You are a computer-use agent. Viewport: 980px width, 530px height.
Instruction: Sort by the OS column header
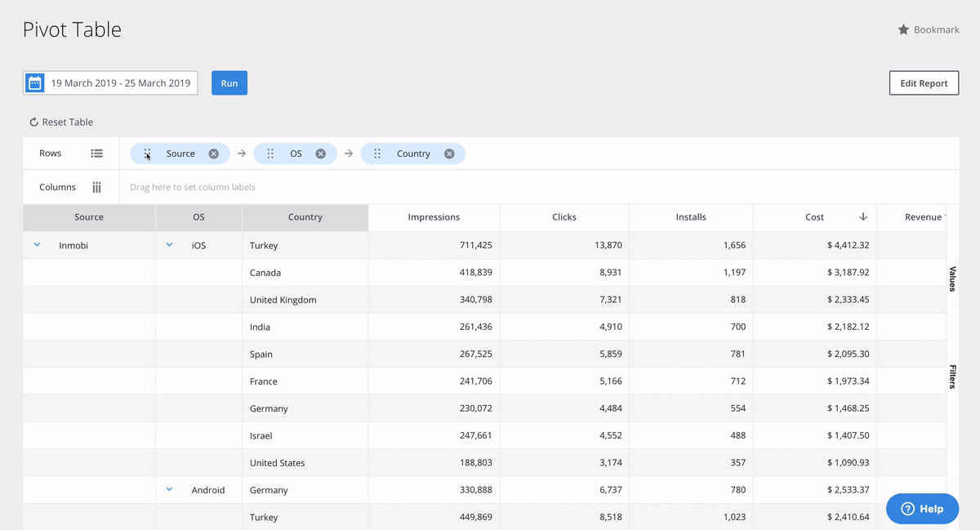[x=198, y=217]
